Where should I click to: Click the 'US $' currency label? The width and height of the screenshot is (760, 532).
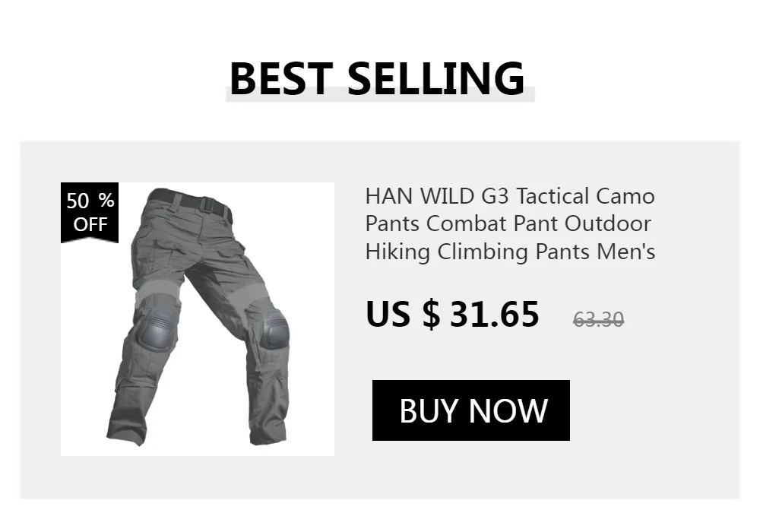tap(403, 314)
